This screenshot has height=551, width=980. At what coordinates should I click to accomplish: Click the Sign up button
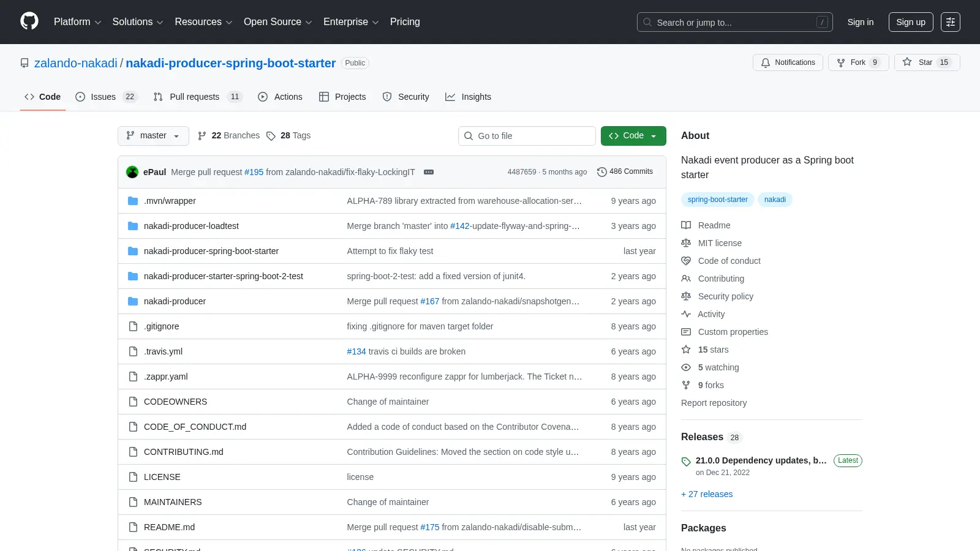911,22
